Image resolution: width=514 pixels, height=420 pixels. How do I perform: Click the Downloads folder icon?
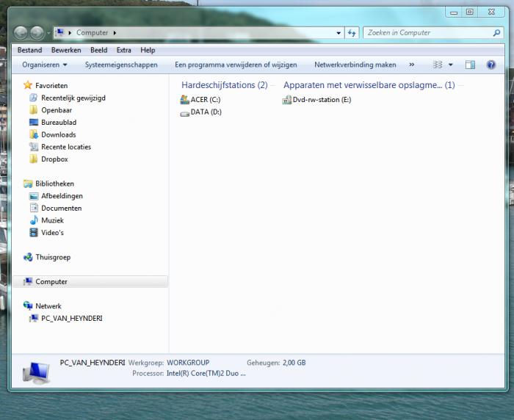point(34,134)
